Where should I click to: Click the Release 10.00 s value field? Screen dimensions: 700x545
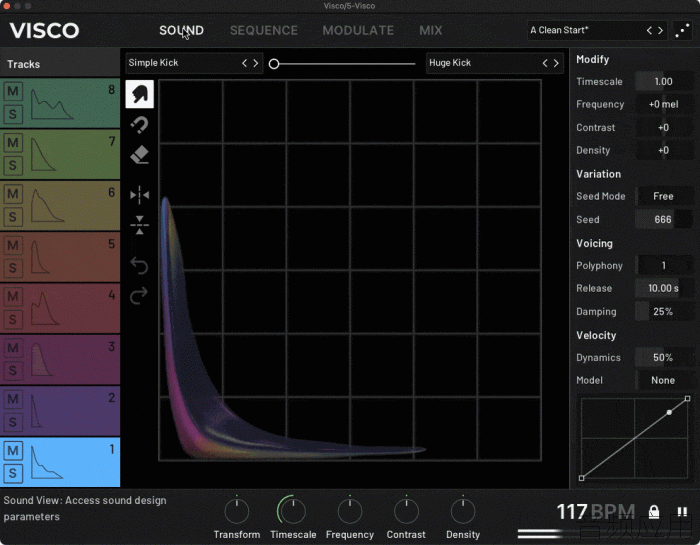point(664,288)
